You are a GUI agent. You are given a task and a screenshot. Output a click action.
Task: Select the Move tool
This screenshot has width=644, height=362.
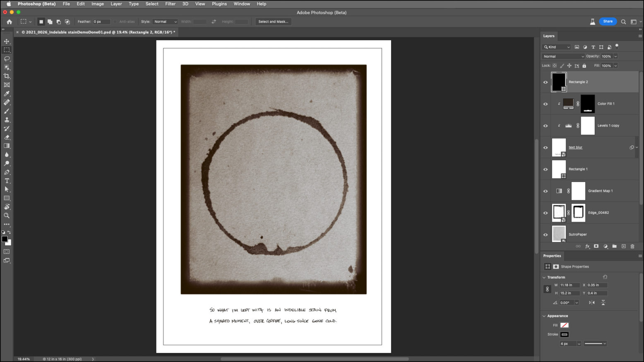tap(7, 41)
